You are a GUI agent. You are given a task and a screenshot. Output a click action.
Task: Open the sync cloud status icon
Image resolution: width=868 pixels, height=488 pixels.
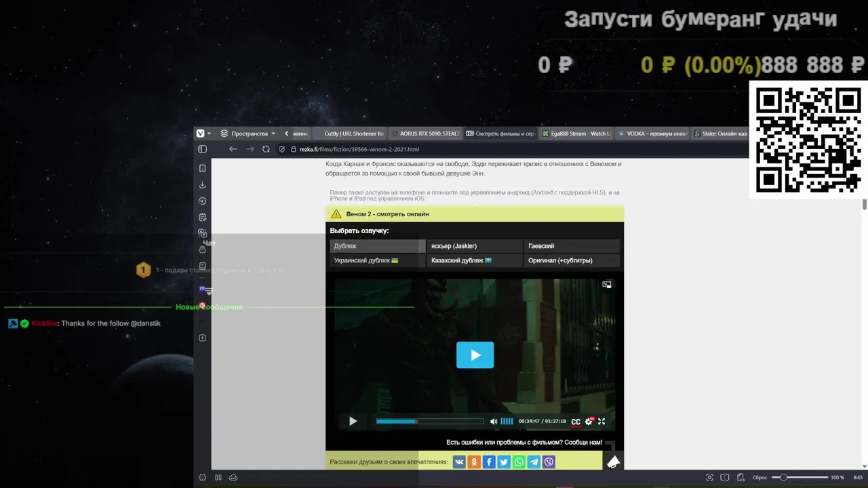(233, 477)
